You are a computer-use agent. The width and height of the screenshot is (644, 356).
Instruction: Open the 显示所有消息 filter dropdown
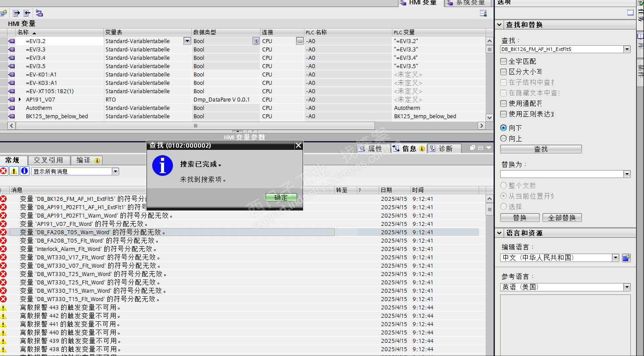click(x=115, y=171)
